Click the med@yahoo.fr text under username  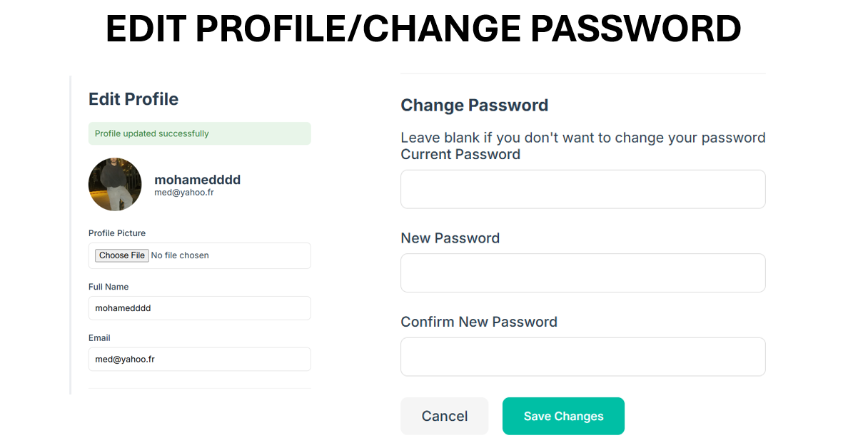coord(184,193)
